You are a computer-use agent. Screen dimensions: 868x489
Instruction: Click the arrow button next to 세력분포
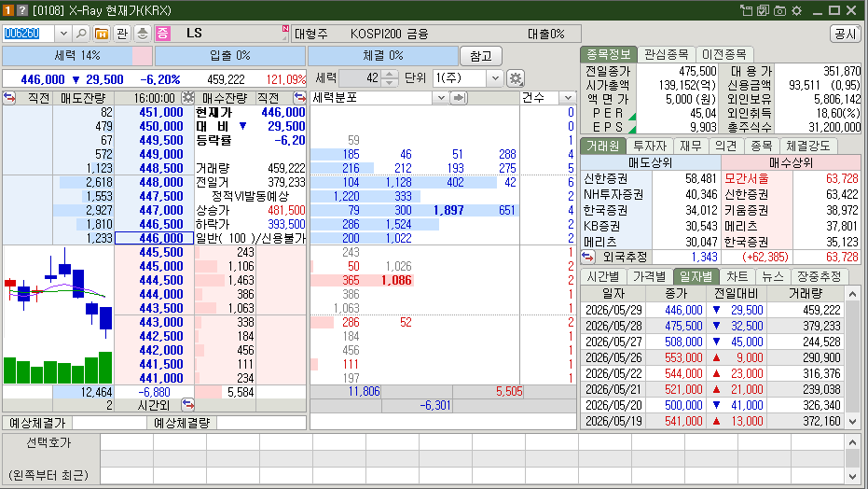tap(459, 98)
